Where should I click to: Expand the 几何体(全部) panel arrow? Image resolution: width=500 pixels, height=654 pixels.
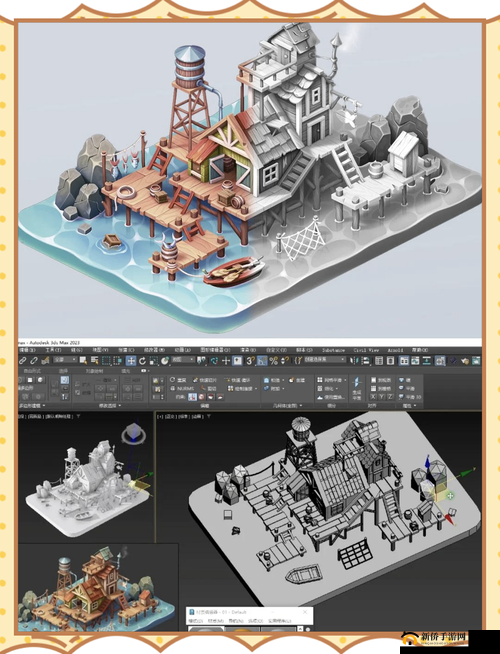[x=301, y=405]
